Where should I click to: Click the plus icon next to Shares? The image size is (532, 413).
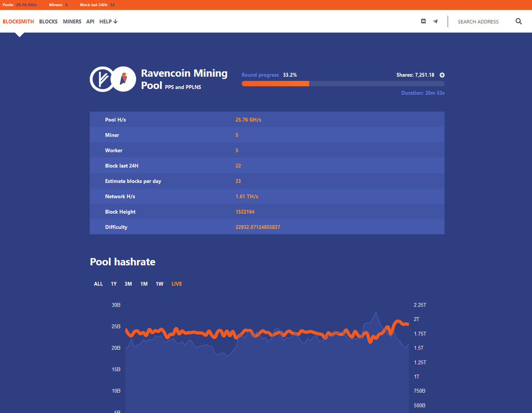442,75
